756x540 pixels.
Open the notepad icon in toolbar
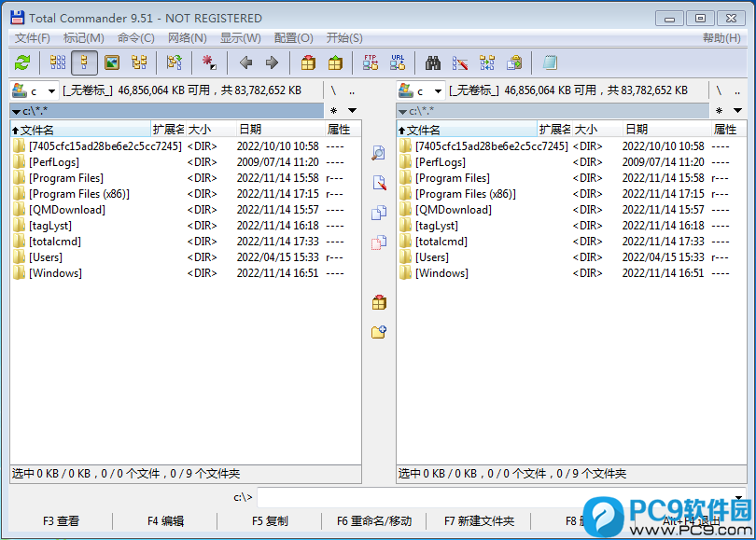coord(550,62)
